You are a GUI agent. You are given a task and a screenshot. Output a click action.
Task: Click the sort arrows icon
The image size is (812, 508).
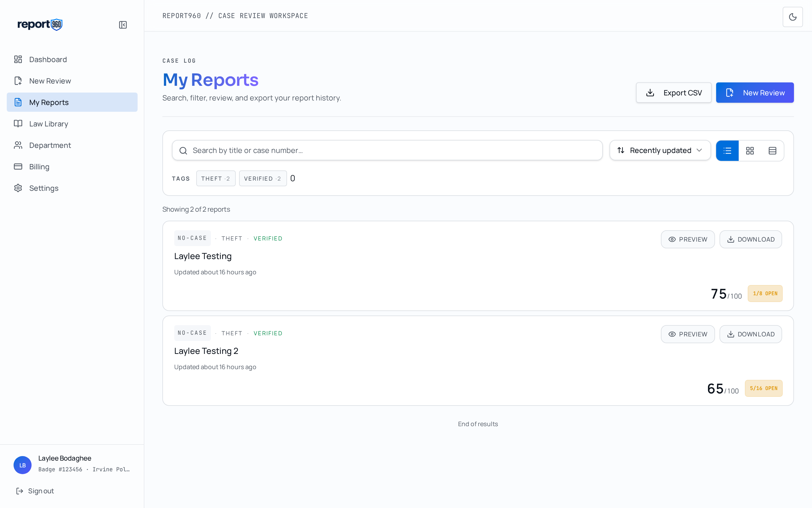click(x=621, y=150)
